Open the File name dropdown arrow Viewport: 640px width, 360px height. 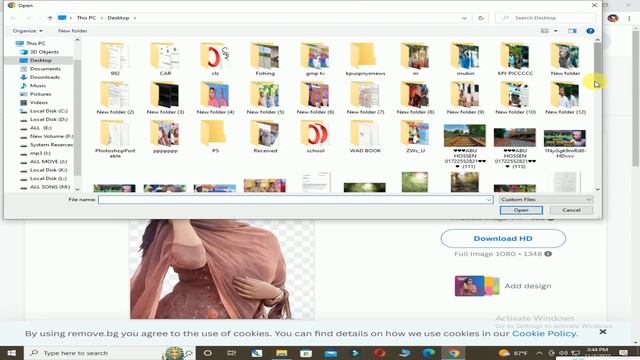[x=488, y=200]
